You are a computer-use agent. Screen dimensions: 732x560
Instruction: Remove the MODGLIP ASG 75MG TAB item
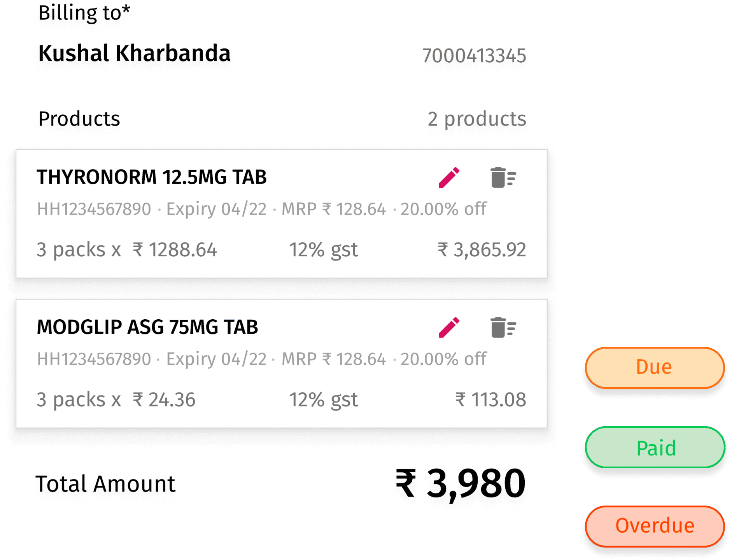(x=503, y=327)
